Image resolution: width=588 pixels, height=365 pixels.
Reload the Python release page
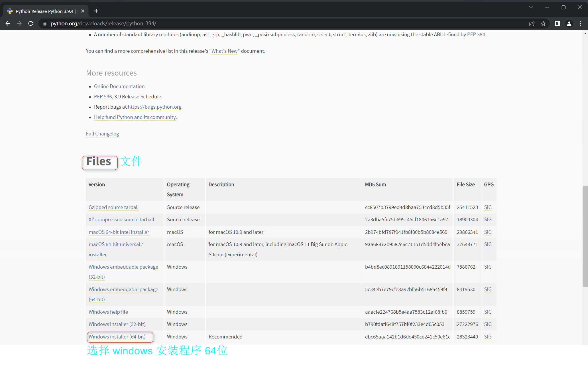click(x=31, y=24)
